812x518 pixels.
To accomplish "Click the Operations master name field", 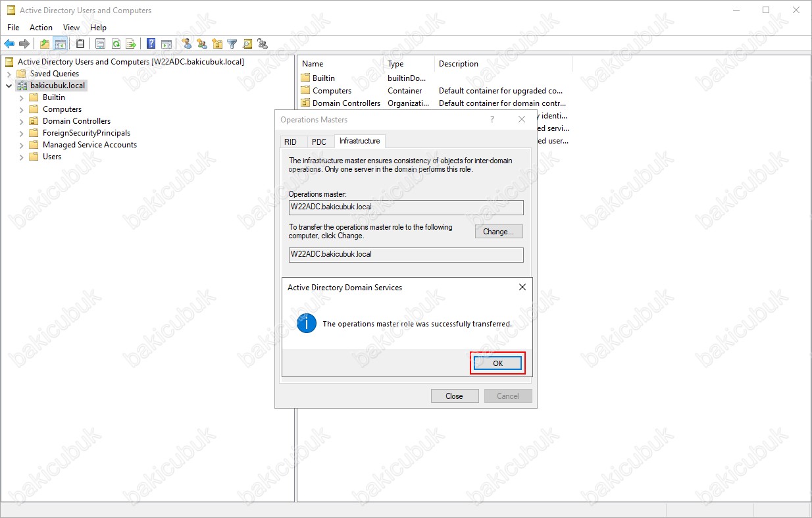I will coord(406,207).
